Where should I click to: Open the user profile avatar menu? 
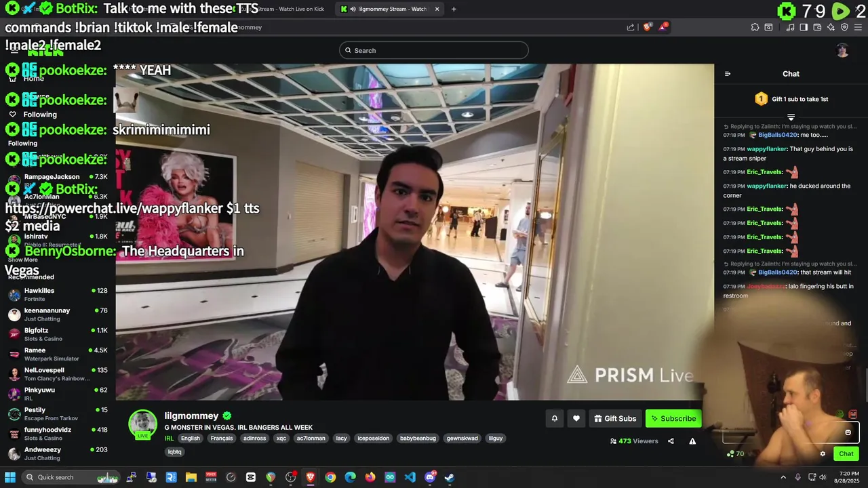click(842, 50)
